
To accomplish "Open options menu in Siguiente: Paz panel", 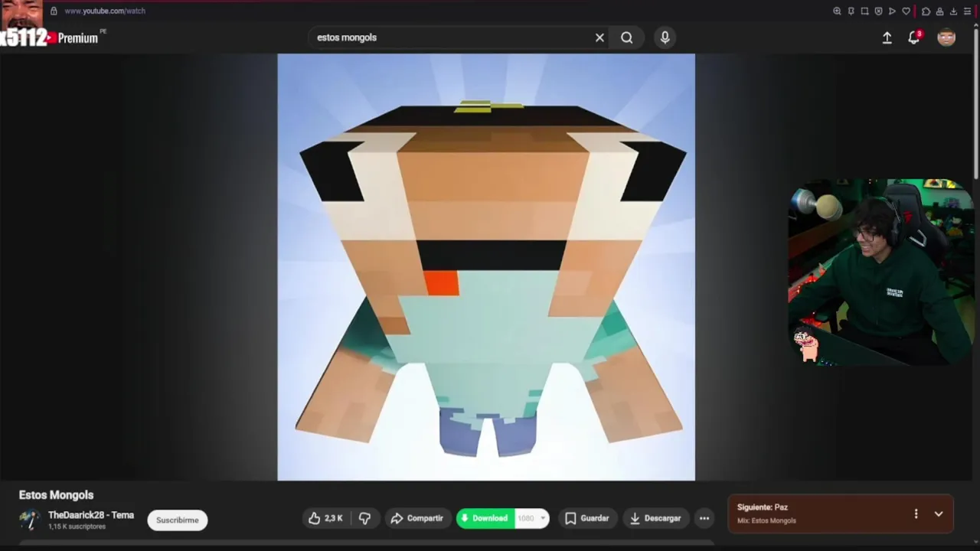I will (x=916, y=514).
